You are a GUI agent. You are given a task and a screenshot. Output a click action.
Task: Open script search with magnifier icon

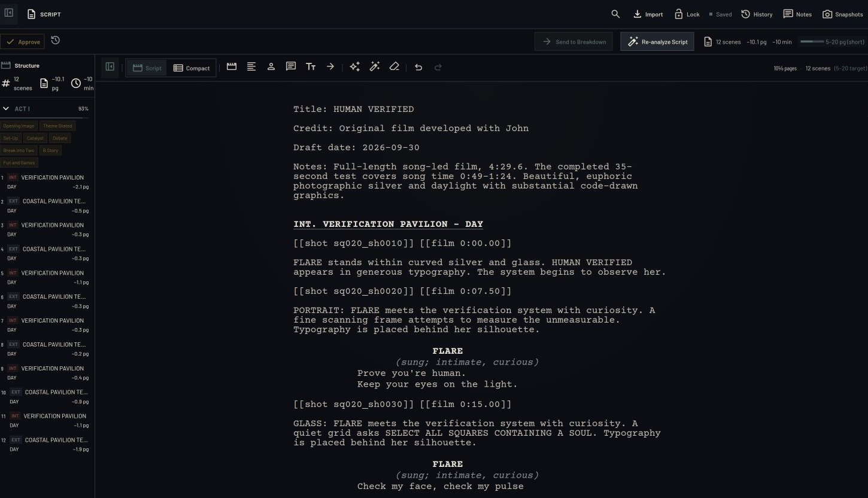click(615, 14)
